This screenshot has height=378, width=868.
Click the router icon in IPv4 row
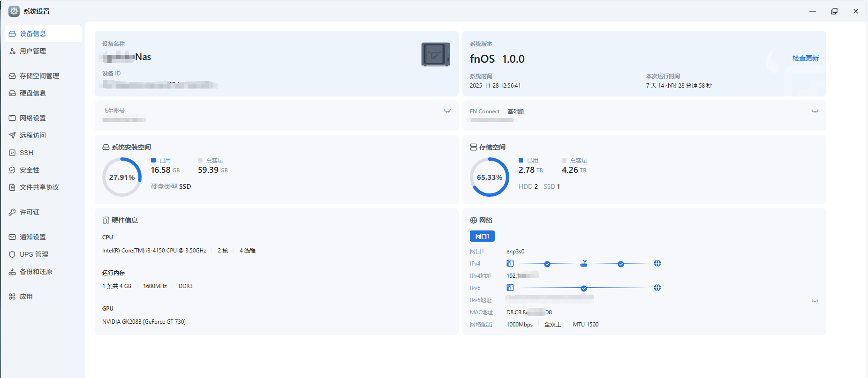[584, 263]
